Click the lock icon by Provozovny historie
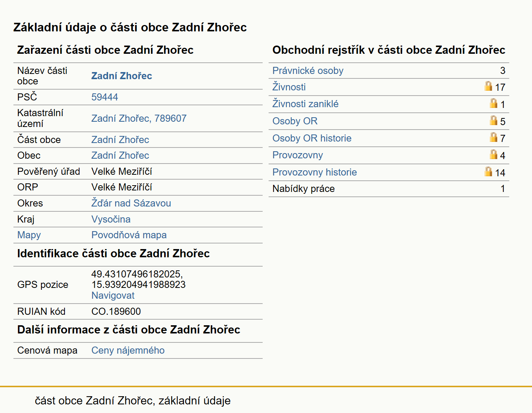This screenshot has width=532, height=413. pyautogui.click(x=488, y=171)
